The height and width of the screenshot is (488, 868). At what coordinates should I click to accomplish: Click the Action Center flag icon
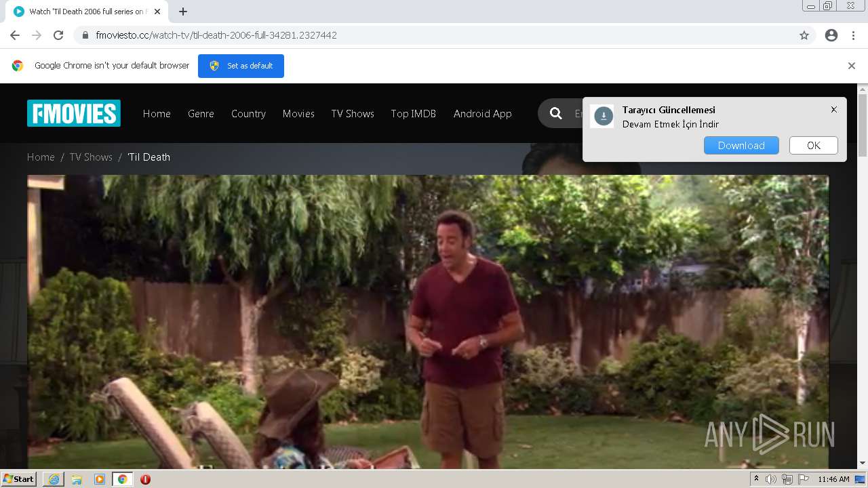[804, 479]
